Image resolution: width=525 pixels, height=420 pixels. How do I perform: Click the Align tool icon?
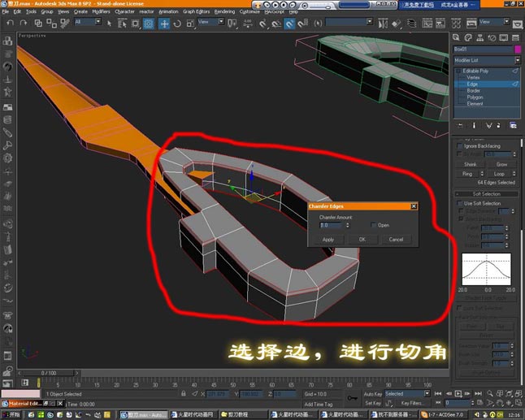tap(397, 24)
